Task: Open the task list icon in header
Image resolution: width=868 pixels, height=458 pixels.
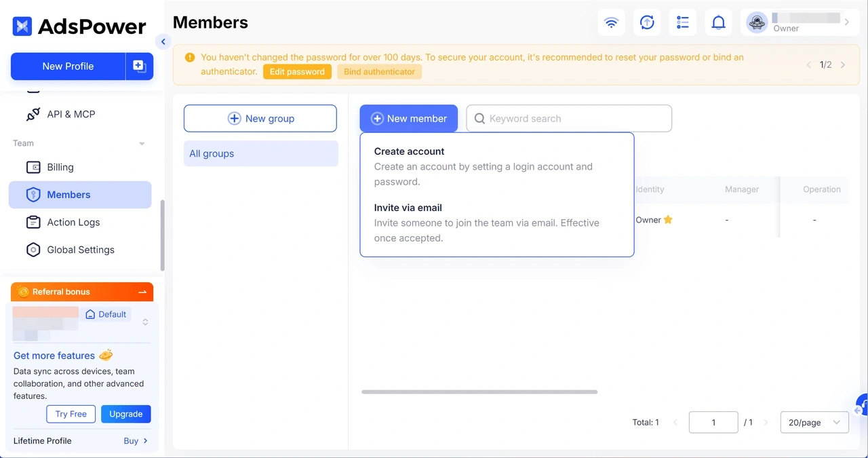Action: coord(683,22)
